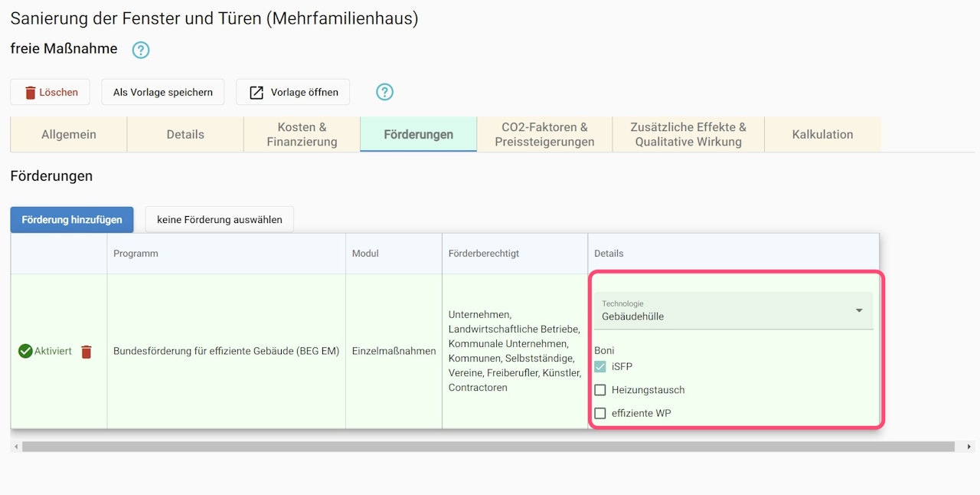
Task: Click the red trash icon in funding row
Action: tap(87, 352)
